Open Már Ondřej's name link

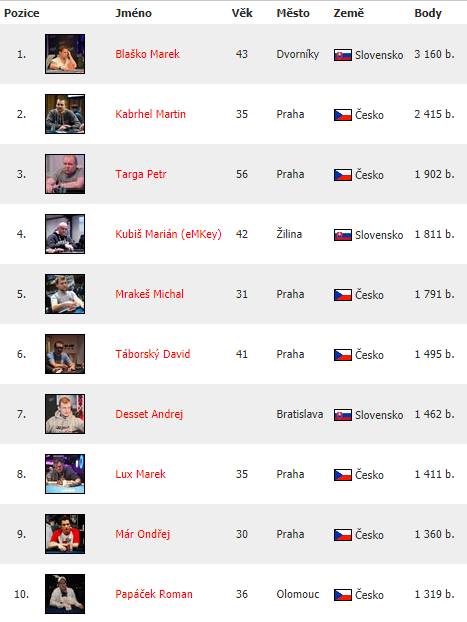(x=142, y=534)
